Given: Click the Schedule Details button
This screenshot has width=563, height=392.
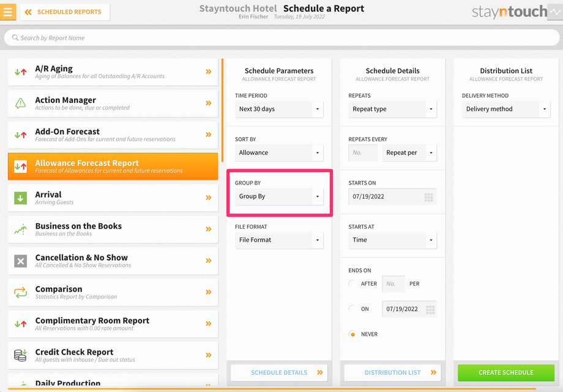Looking at the screenshot, I should (x=279, y=372).
